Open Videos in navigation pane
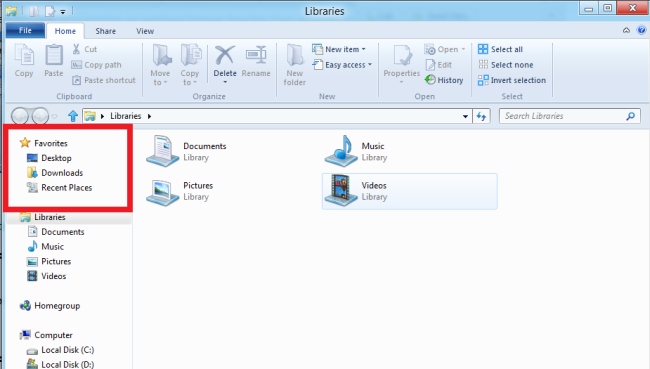The width and height of the screenshot is (650, 369). tap(47, 276)
